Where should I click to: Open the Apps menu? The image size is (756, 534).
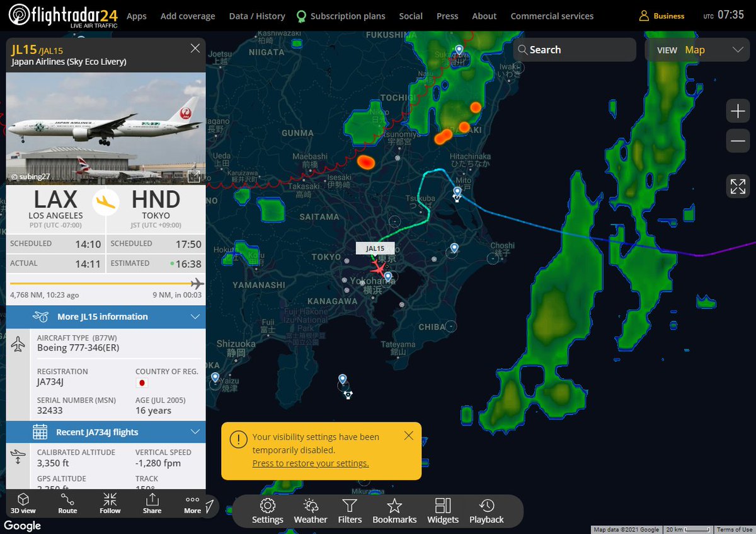tap(137, 16)
